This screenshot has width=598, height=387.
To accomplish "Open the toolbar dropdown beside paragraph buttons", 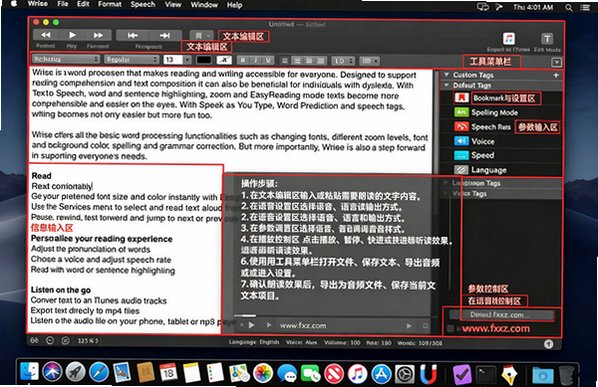I will [x=201, y=35].
